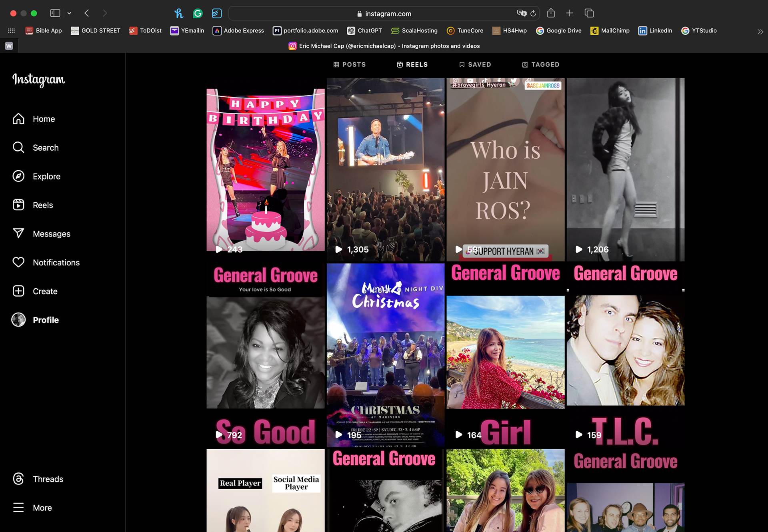Open a new tab with plus icon
Image resolution: width=768 pixels, height=532 pixels.
(570, 13)
